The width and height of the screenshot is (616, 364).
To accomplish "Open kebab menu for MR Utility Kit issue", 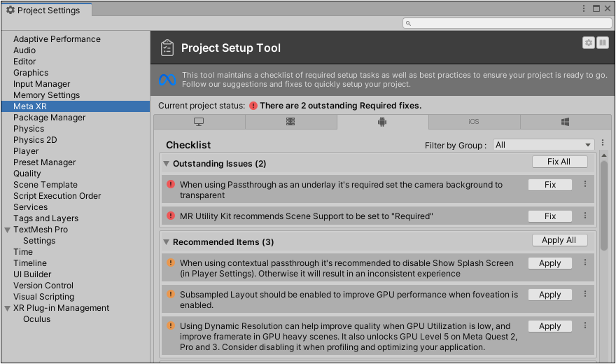I will (x=585, y=215).
